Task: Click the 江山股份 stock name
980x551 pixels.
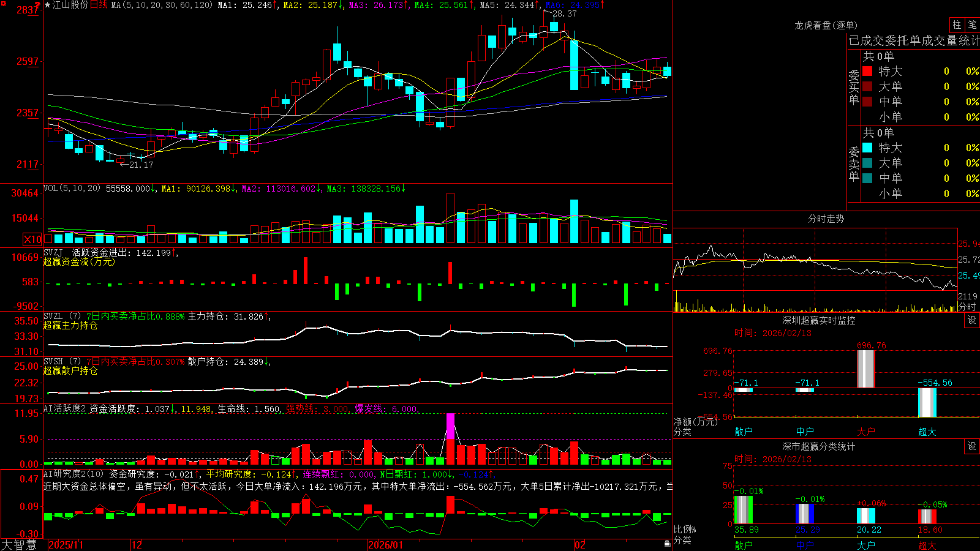Action: point(70,5)
